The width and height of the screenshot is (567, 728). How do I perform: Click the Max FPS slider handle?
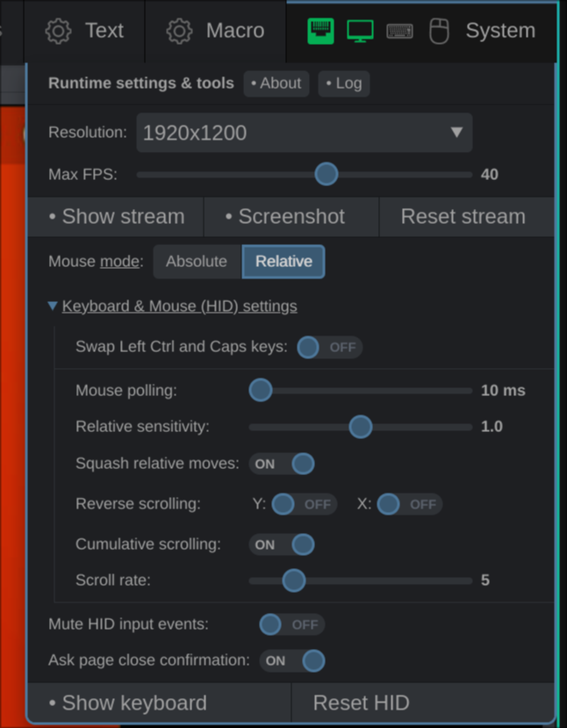(327, 174)
